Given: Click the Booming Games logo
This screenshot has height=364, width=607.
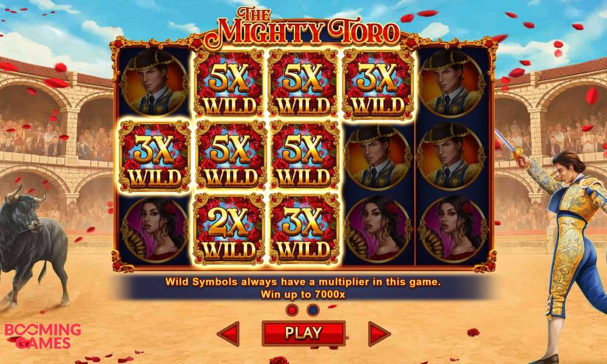Looking at the screenshot, I should [x=42, y=336].
